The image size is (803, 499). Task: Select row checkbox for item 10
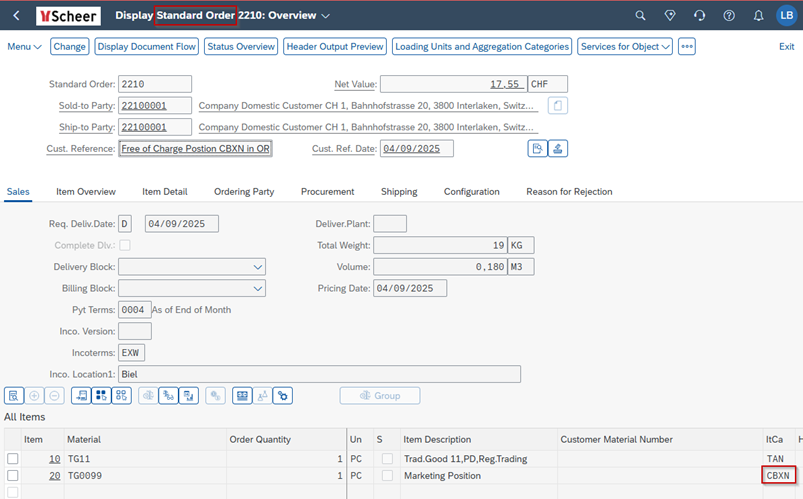[13, 459]
